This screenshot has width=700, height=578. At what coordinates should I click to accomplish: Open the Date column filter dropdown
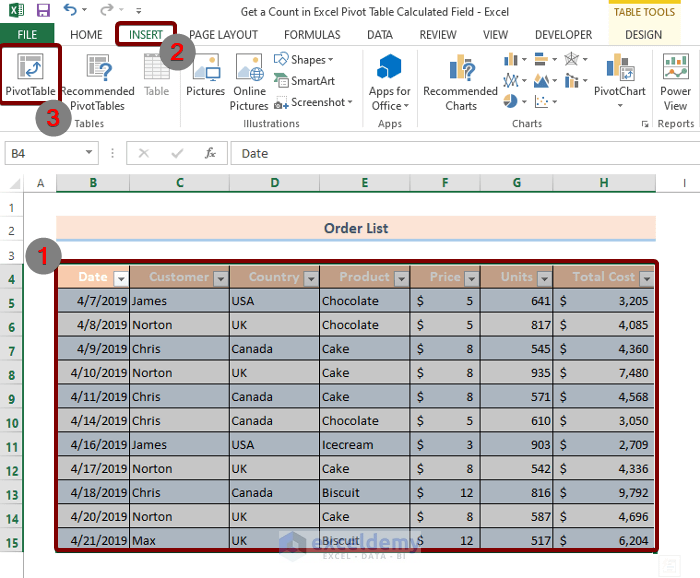[x=121, y=278]
